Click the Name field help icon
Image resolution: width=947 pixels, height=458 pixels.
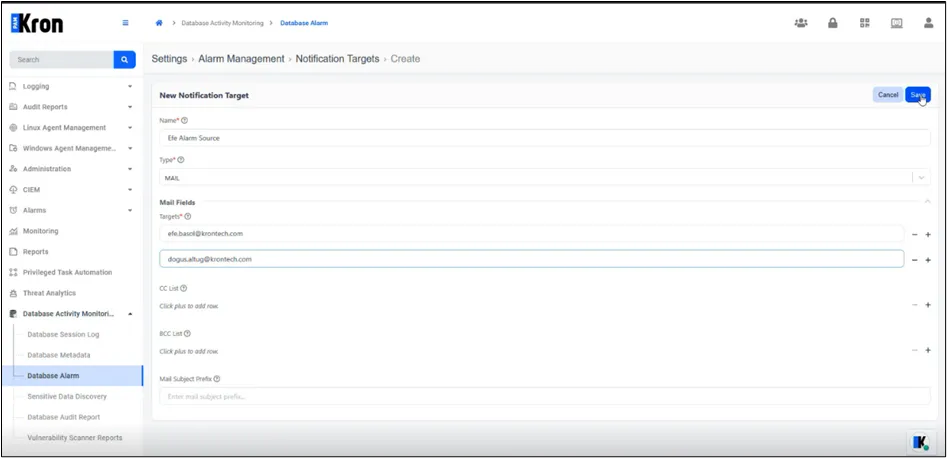185,120
